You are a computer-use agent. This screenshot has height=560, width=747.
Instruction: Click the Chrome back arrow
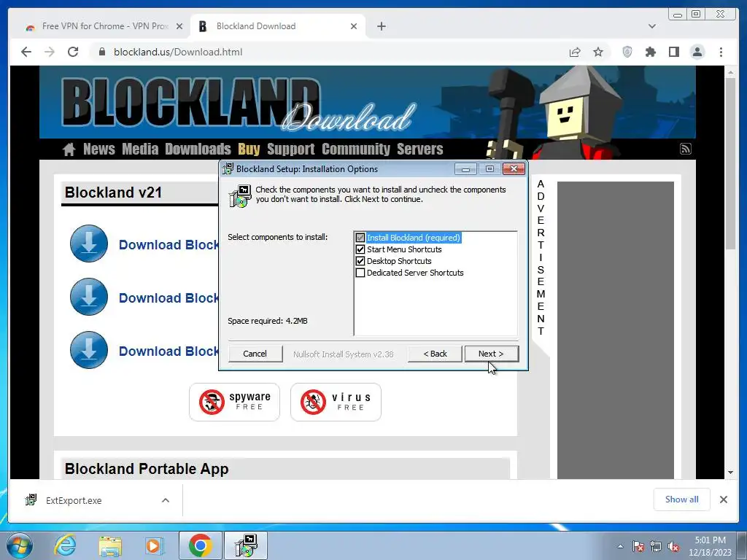[26, 52]
